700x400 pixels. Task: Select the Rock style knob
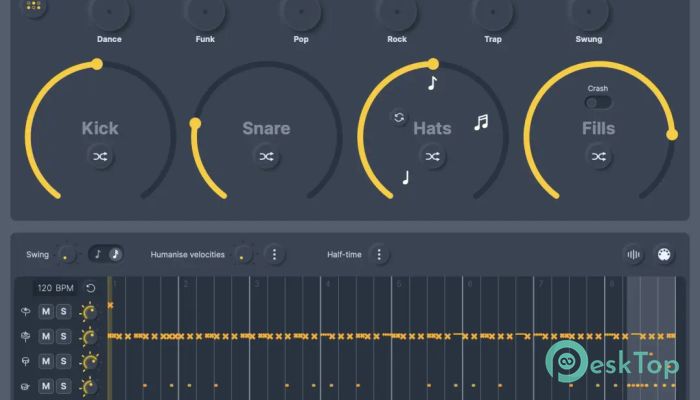pyautogui.click(x=397, y=12)
